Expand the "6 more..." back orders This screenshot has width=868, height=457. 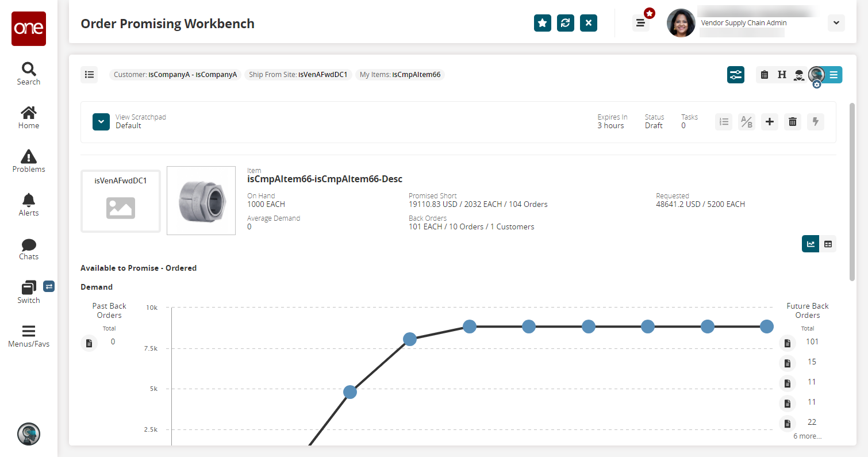point(807,436)
